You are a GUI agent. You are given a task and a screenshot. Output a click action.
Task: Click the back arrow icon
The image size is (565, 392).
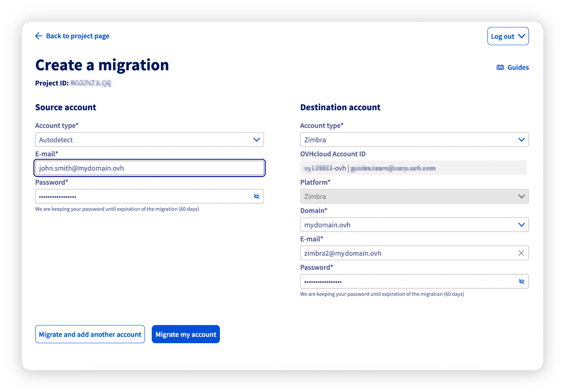(38, 36)
